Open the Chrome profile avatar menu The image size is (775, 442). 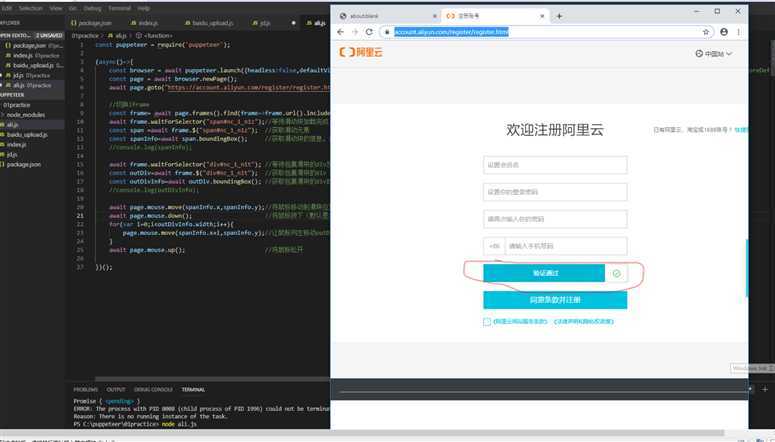coord(724,32)
